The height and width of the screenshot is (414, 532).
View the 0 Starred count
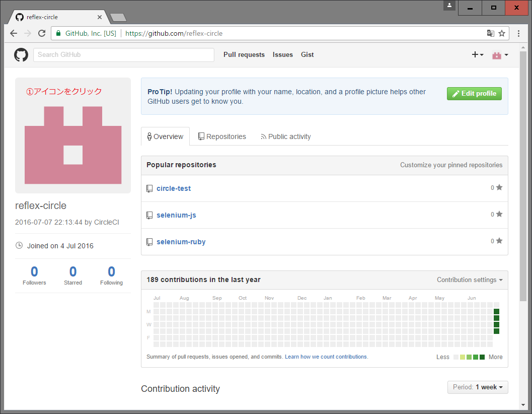(x=73, y=275)
